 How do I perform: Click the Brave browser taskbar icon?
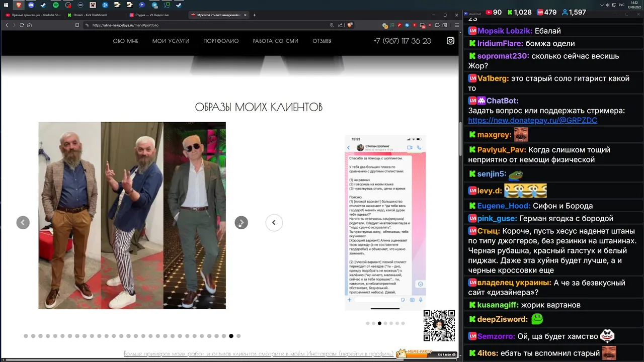pyautogui.click(x=19, y=5)
